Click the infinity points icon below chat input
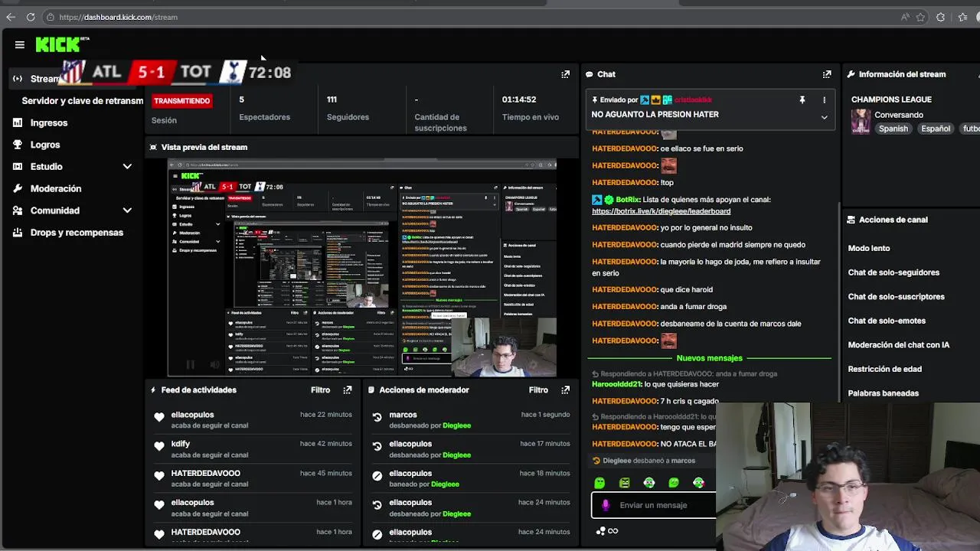This screenshot has width=980, height=551. (x=612, y=531)
